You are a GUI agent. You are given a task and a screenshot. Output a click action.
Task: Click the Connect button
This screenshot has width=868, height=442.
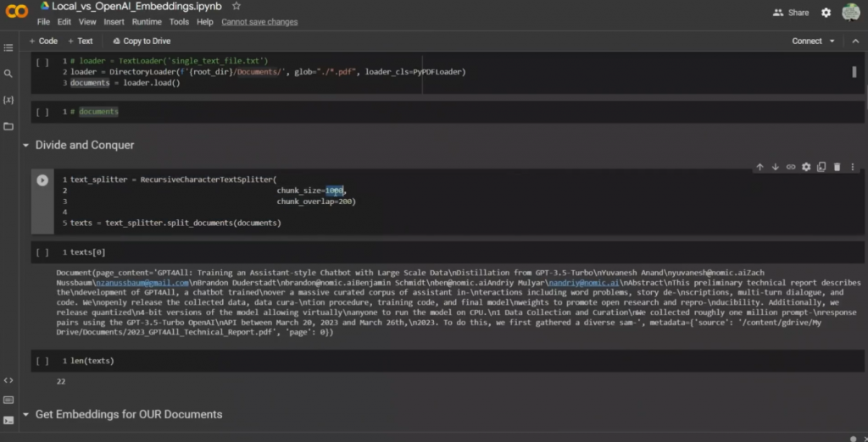(807, 41)
